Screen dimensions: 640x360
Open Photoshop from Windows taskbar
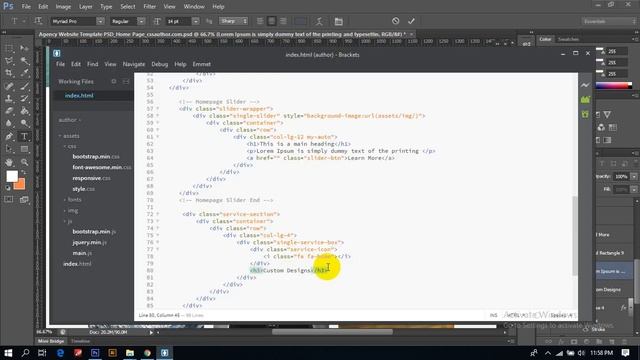tap(95, 353)
